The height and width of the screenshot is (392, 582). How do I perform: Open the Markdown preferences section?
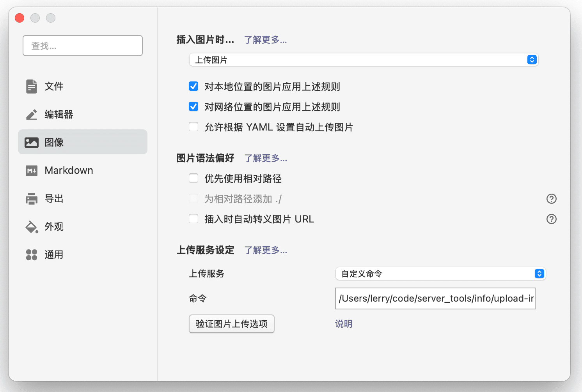[x=83, y=170]
